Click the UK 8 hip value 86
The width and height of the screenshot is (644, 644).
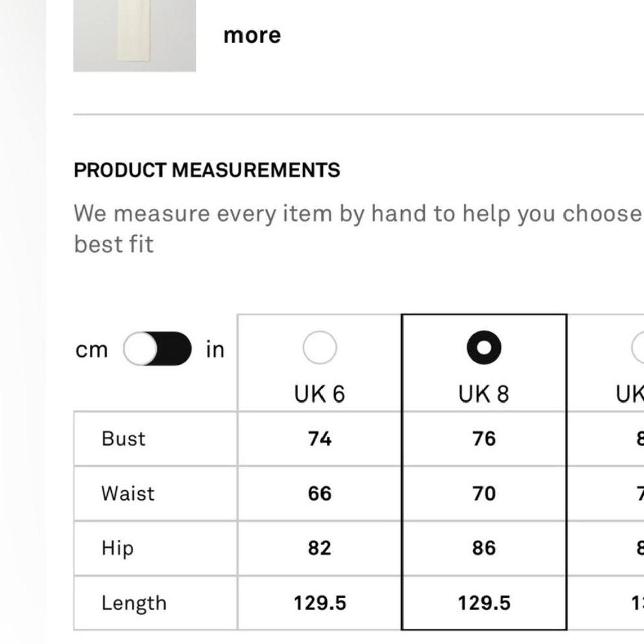[x=484, y=548]
